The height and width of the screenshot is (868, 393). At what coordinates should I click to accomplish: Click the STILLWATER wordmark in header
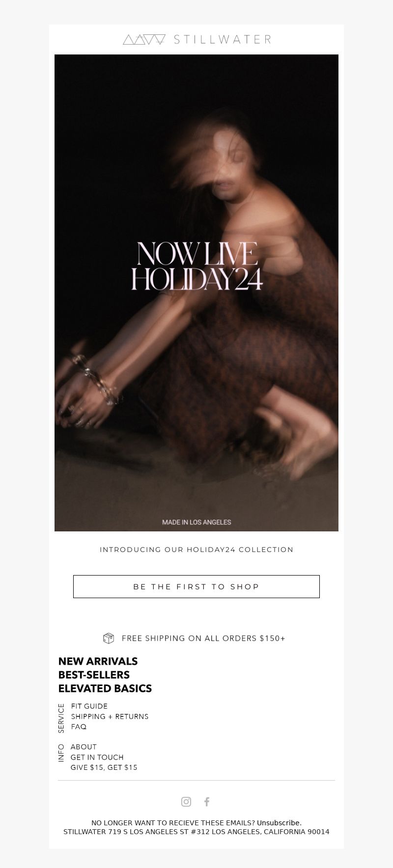coord(222,40)
